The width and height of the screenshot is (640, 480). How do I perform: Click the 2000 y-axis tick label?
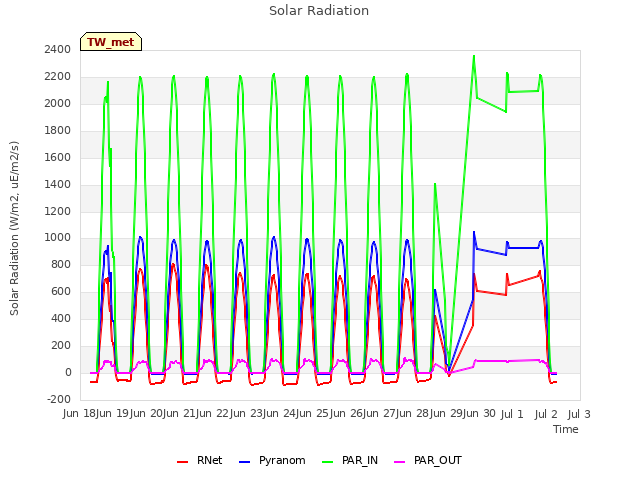(58, 103)
